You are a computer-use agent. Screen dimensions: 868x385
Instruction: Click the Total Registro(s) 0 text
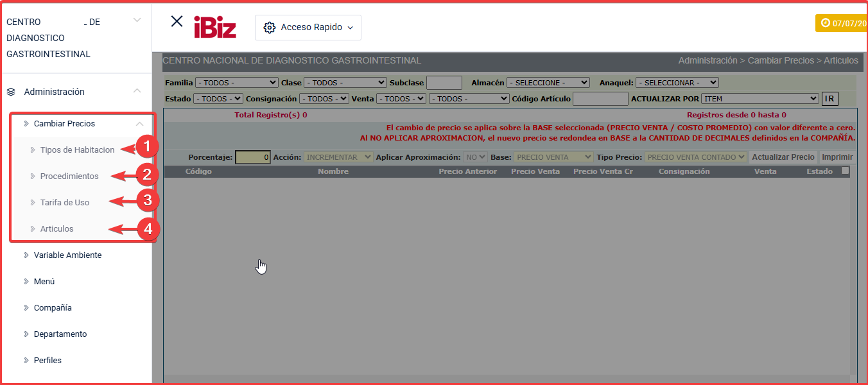[x=271, y=115]
